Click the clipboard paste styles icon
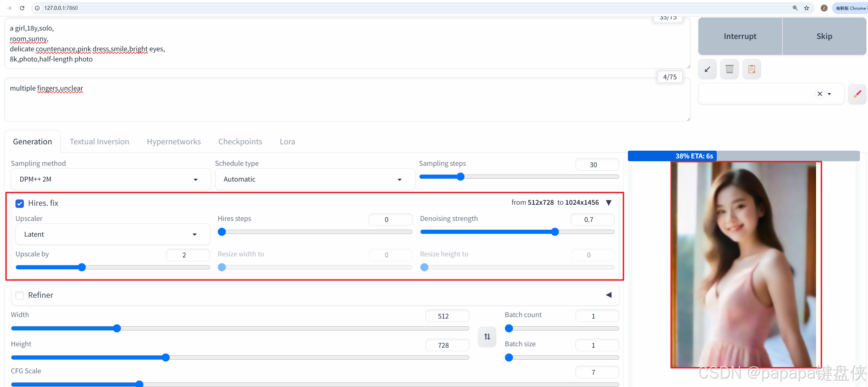The width and height of the screenshot is (868, 387). (751, 69)
